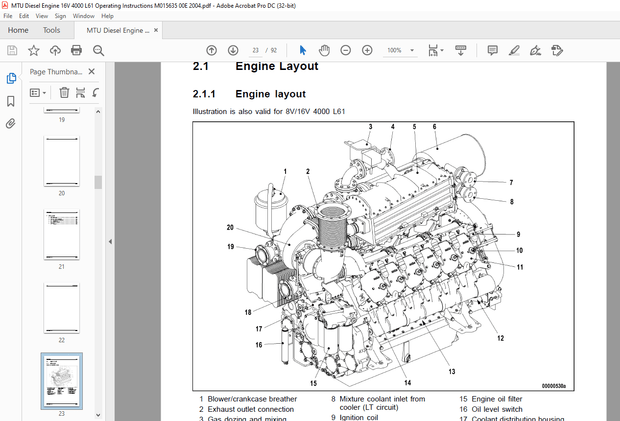The width and height of the screenshot is (620, 421).
Task: Delete the selected page thumbnail
Action: [x=64, y=92]
